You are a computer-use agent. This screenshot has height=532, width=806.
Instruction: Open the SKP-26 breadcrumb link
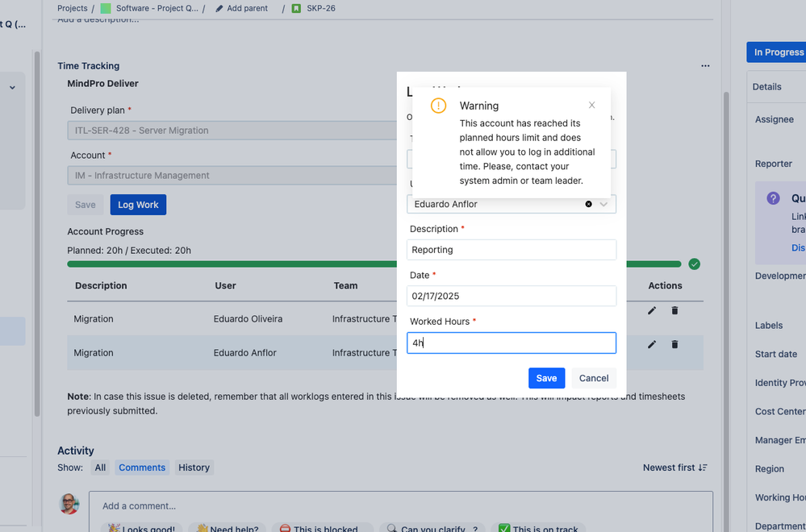(321, 8)
